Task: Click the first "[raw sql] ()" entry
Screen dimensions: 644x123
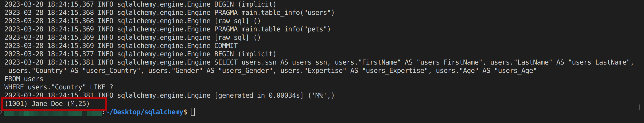Action: pyautogui.click(x=237, y=21)
